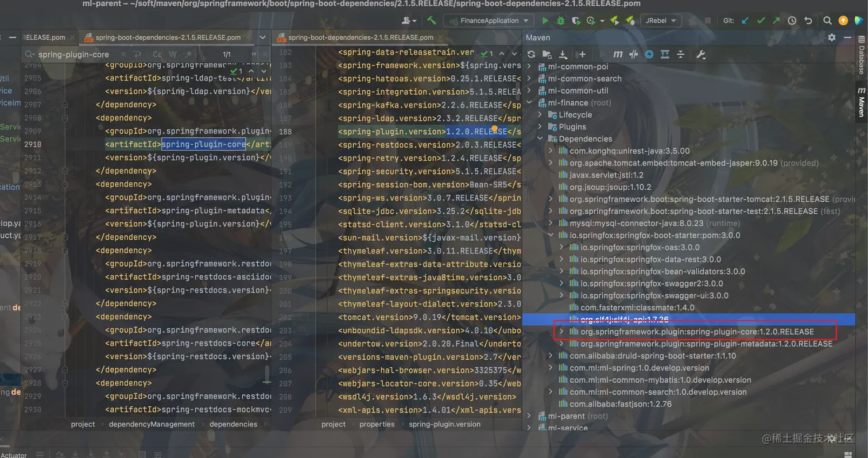
Task: Run with JRebel rocket icon
Action: 614,20
